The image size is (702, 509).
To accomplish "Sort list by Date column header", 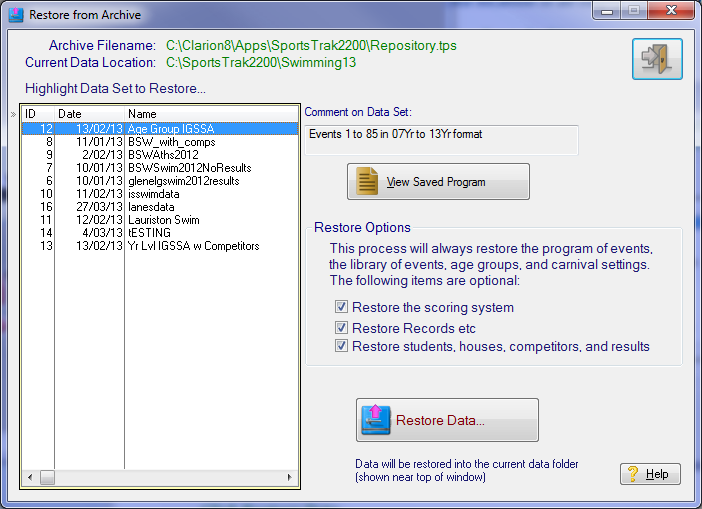I will tap(90, 114).
